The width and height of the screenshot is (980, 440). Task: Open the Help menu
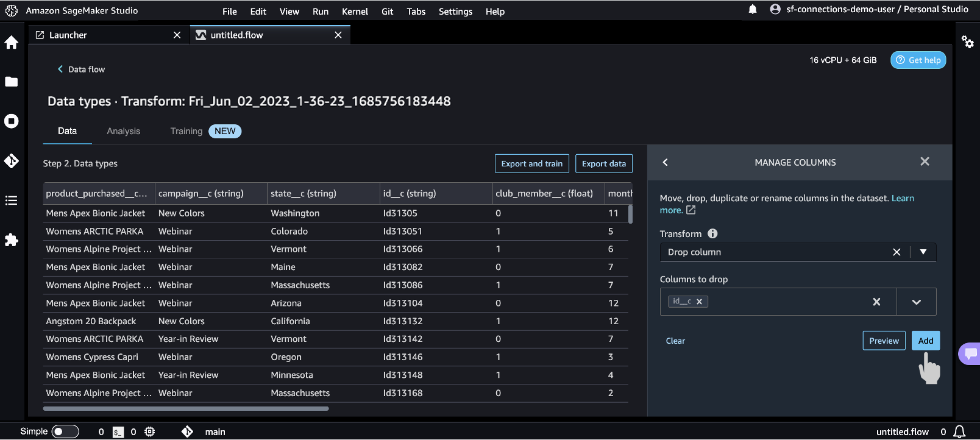coord(495,12)
